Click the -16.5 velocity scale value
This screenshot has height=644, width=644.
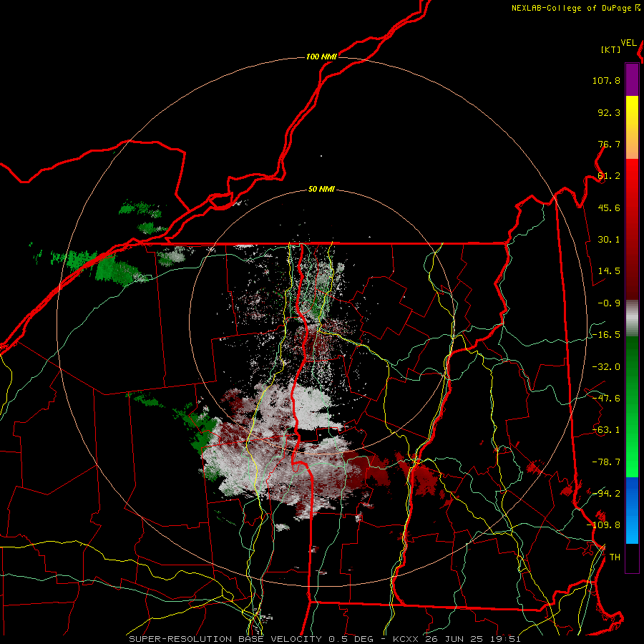(606, 335)
